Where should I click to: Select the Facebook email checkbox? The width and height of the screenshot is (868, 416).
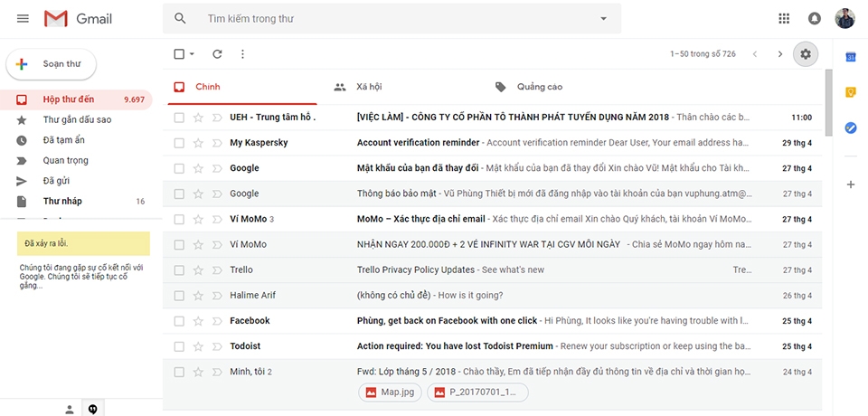(x=179, y=321)
